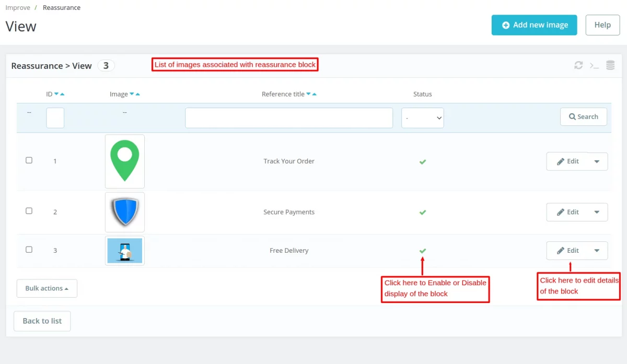This screenshot has width=627, height=364.
Task: Expand actions arrow for Free Delivery
Action: (597, 251)
